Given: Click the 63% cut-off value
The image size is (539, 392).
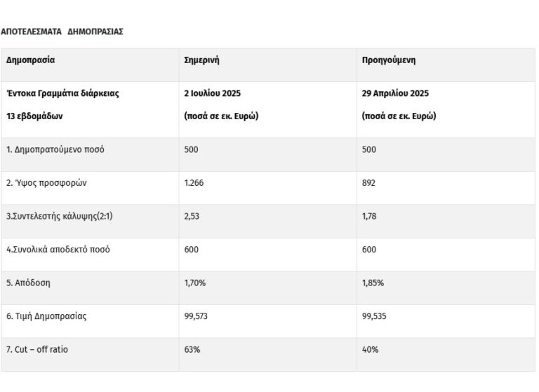Looking at the screenshot, I should coord(192,350).
